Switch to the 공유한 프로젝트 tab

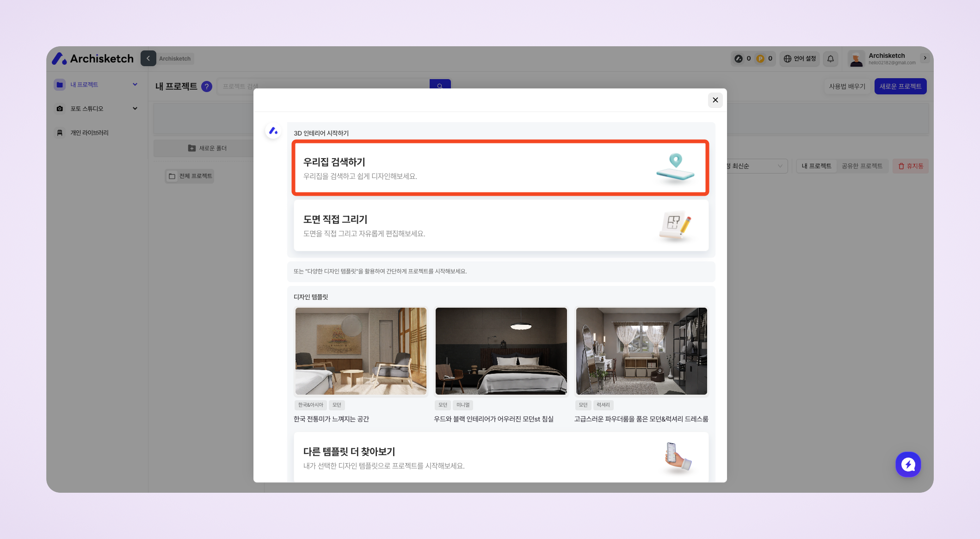point(862,166)
